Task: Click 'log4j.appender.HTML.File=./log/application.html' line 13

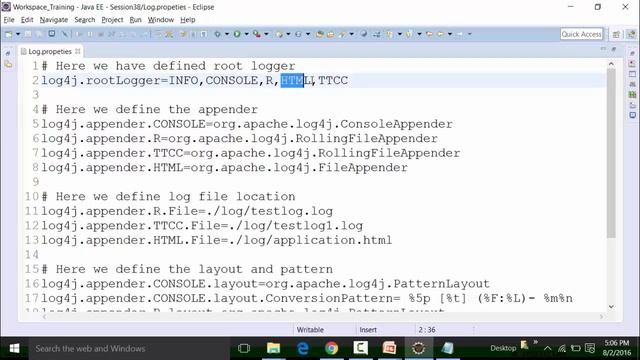Action: 217,240
